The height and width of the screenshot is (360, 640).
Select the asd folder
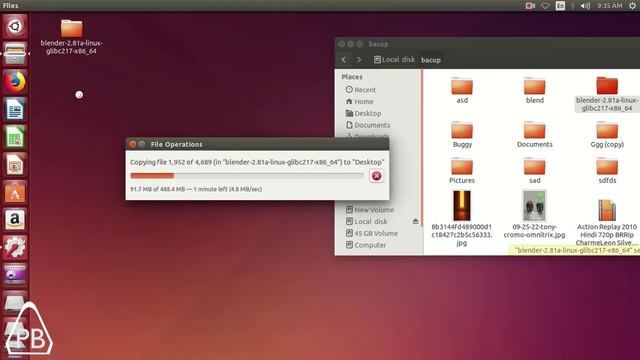[x=462, y=91]
